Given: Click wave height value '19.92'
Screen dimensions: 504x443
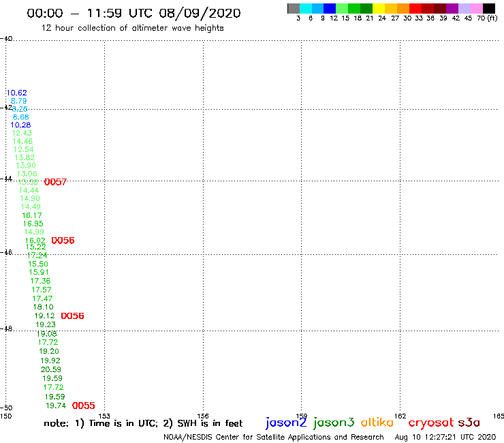Looking at the screenshot, I should click(x=50, y=361).
